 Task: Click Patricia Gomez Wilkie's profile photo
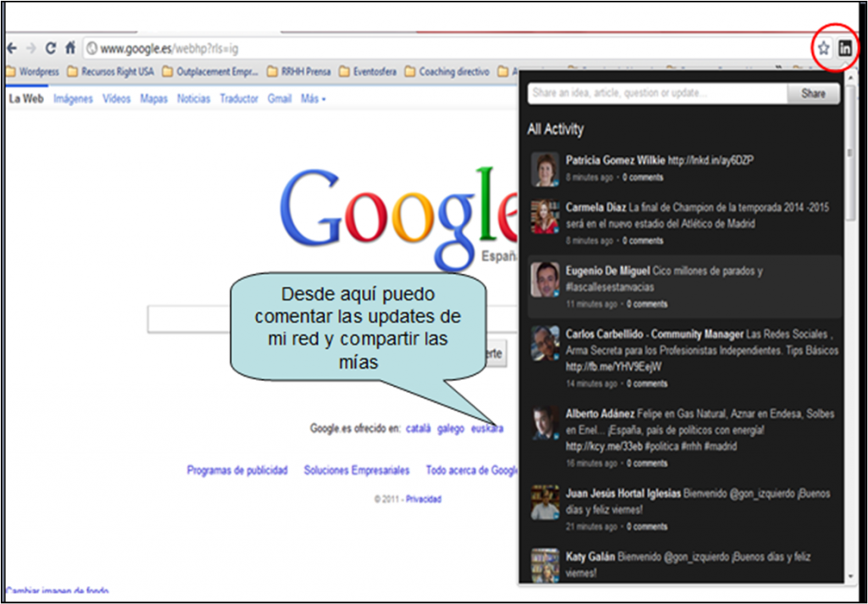coord(545,169)
